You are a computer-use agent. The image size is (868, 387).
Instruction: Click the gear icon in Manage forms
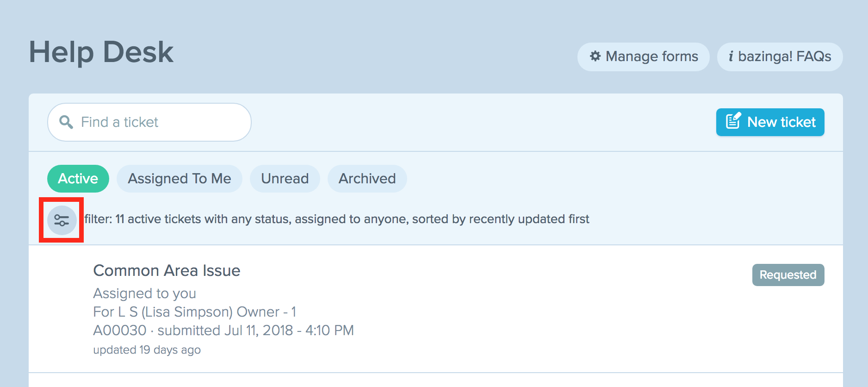pyautogui.click(x=595, y=56)
